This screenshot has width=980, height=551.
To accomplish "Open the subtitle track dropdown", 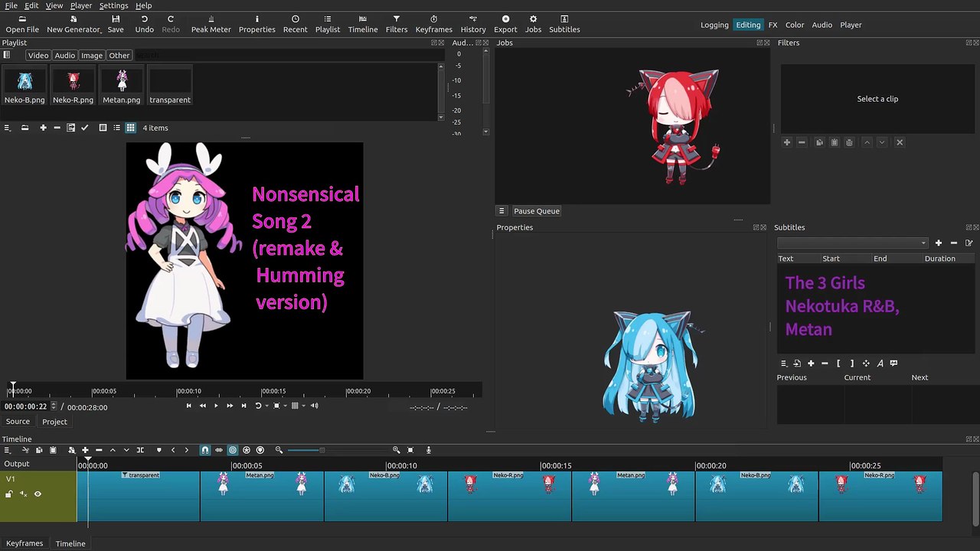I will [852, 243].
